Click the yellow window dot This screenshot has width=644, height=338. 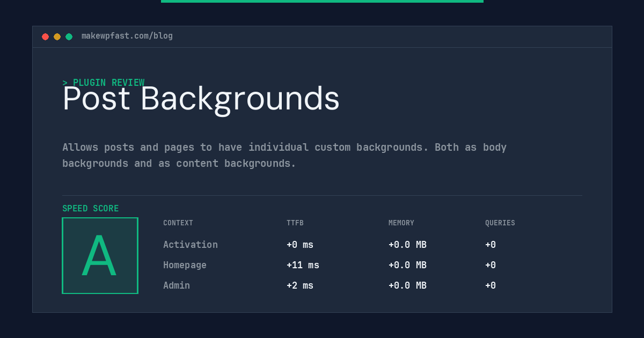(x=57, y=36)
